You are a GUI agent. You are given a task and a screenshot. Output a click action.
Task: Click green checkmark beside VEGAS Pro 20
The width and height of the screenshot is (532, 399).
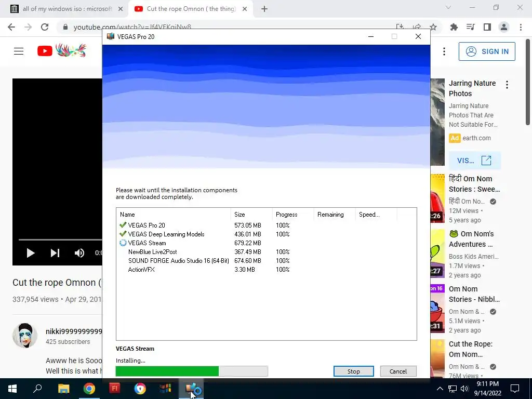click(x=123, y=225)
